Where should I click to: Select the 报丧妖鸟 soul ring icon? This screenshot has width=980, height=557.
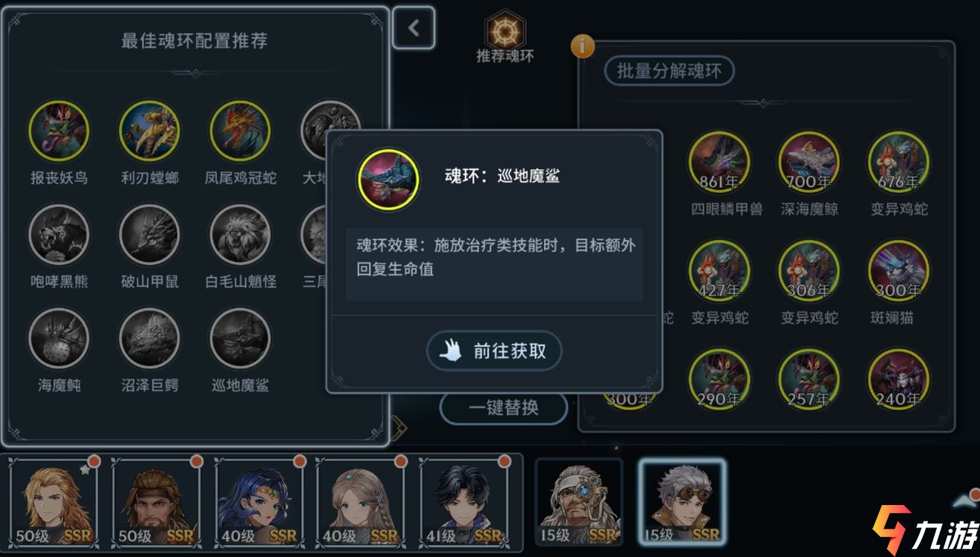coord(59,131)
